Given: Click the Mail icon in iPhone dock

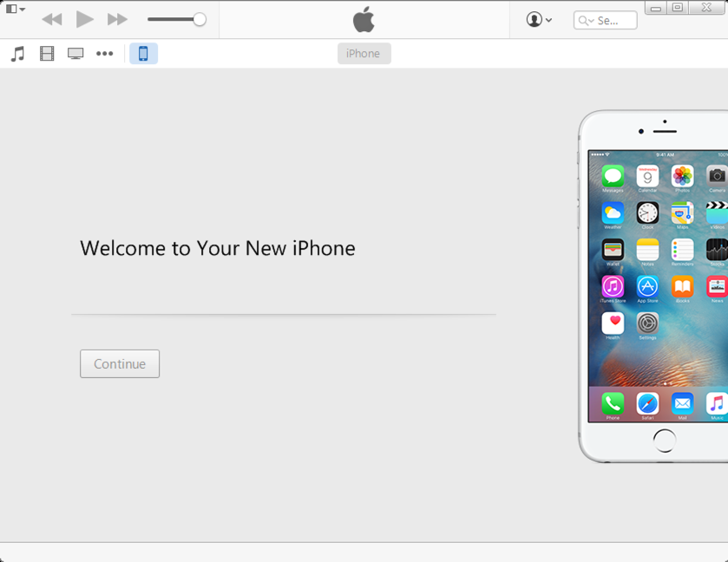Looking at the screenshot, I should 683,404.
